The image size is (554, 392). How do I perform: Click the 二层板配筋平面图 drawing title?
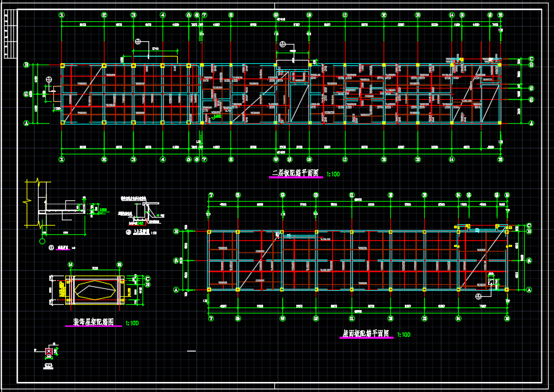[295, 174]
